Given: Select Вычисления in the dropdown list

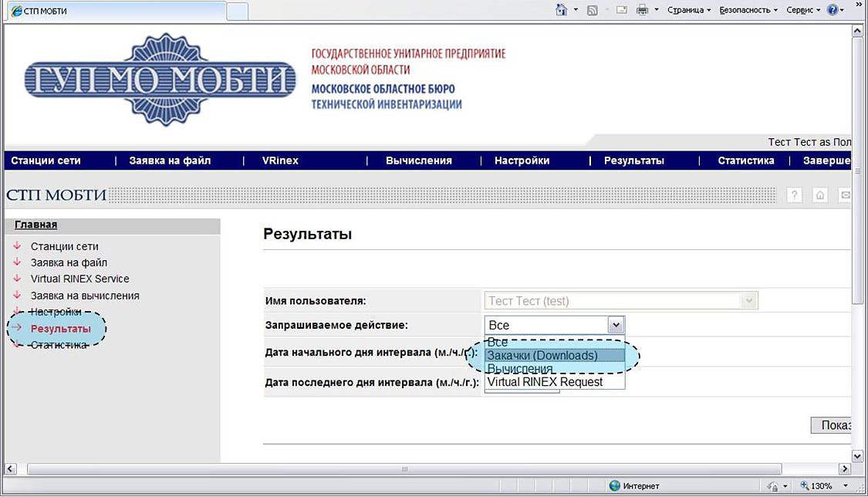Looking at the screenshot, I should [x=555, y=369].
